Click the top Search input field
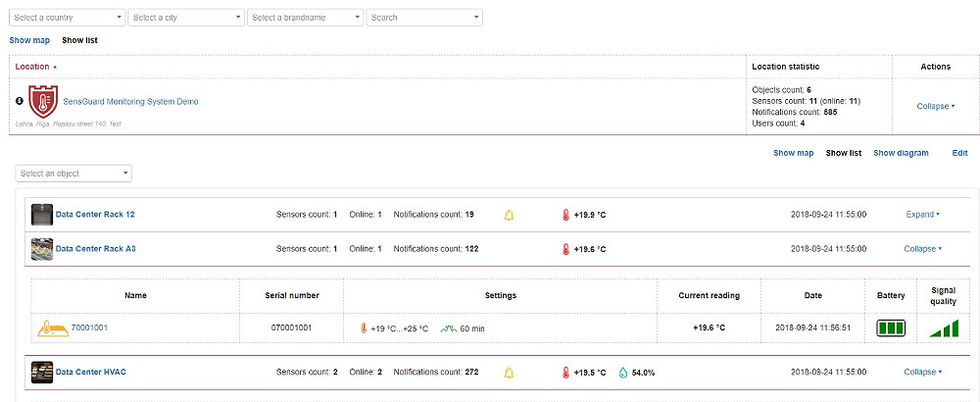 (424, 18)
